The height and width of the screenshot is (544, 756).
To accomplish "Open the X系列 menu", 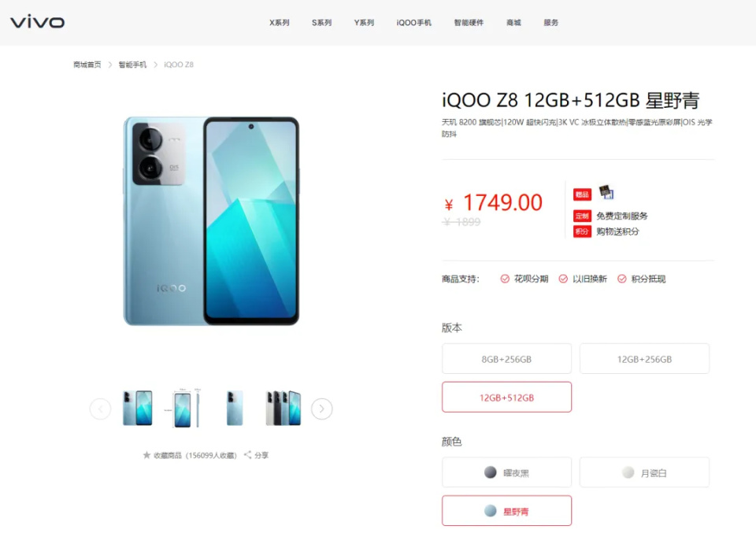I will (279, 23).
